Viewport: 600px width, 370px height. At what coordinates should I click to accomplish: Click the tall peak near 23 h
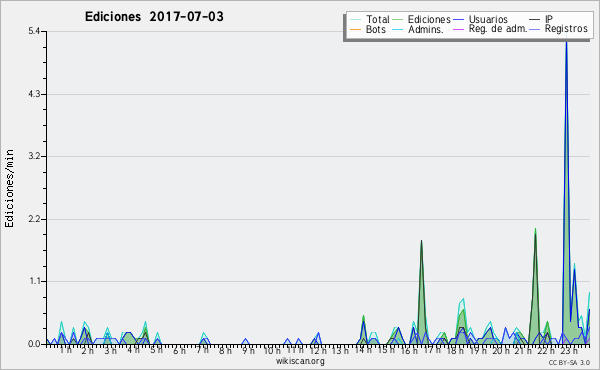[566, 191]
